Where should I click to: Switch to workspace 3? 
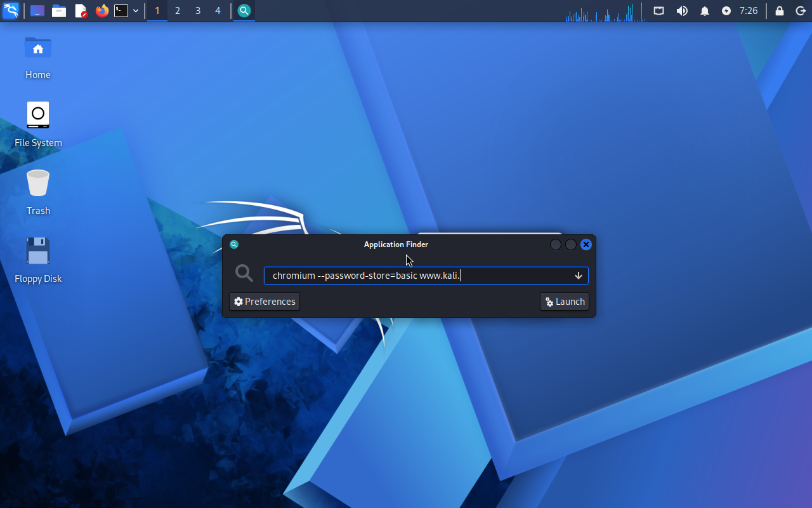(x=197, y=11)
